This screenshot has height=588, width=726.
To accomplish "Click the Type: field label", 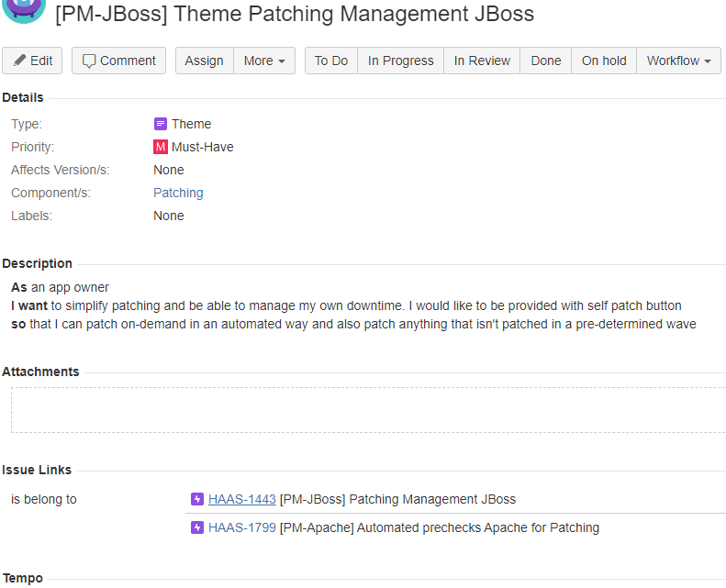I will click(x=27, y=124).
